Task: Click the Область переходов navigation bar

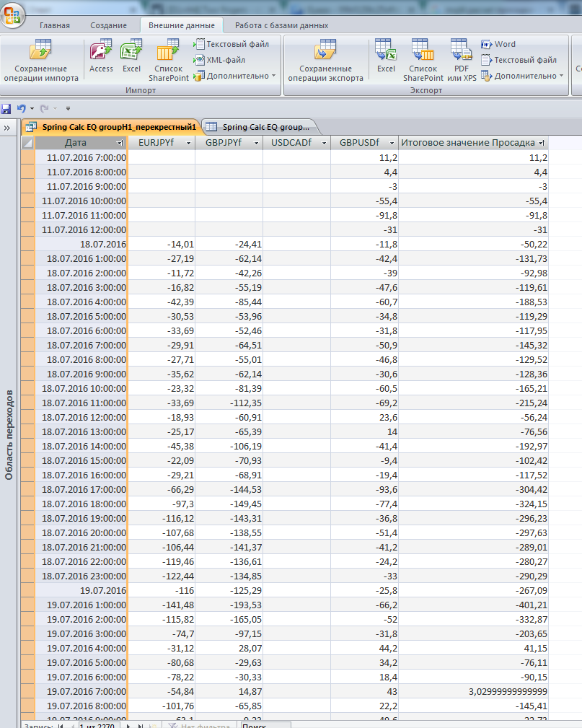Action: 9,434
